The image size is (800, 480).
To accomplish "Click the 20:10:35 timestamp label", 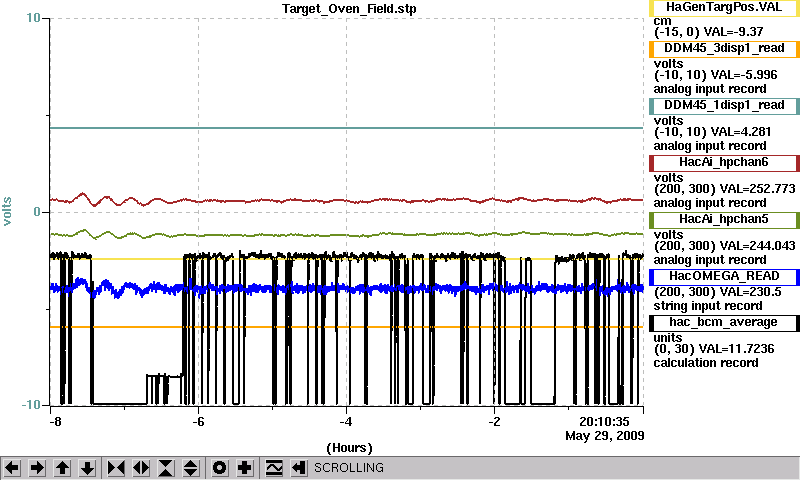I will (x=604, y=422).
